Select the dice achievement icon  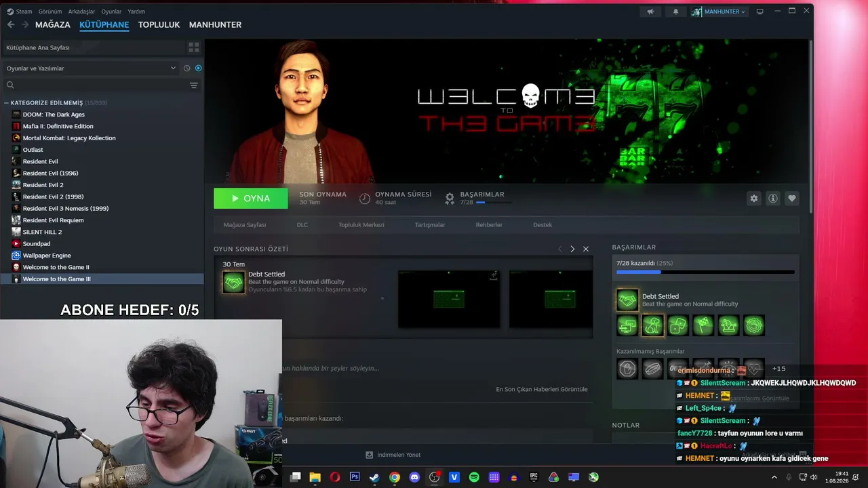[678, 325]
